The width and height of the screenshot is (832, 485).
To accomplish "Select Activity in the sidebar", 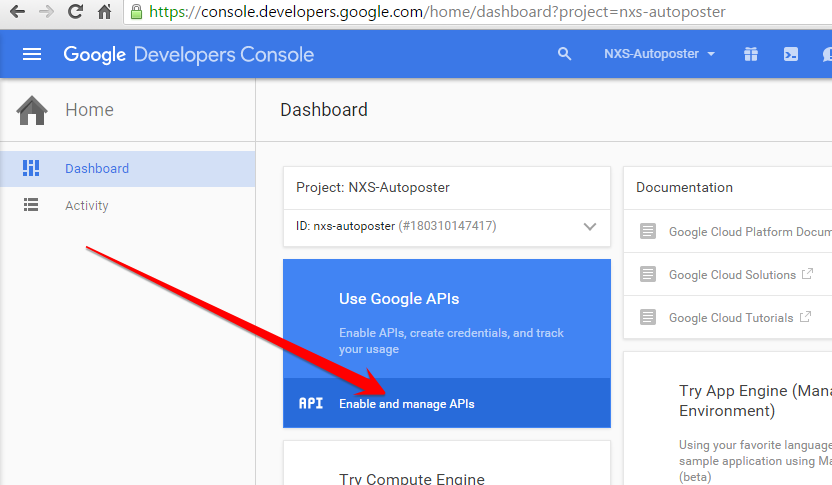I will (127, 205).
